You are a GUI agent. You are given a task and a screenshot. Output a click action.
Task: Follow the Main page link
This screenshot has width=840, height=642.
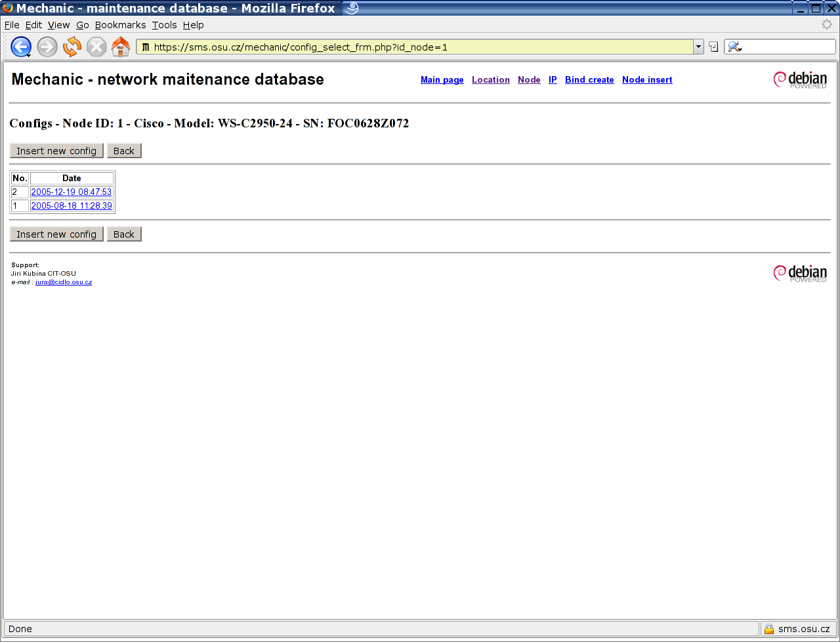(x=442, y=80)
